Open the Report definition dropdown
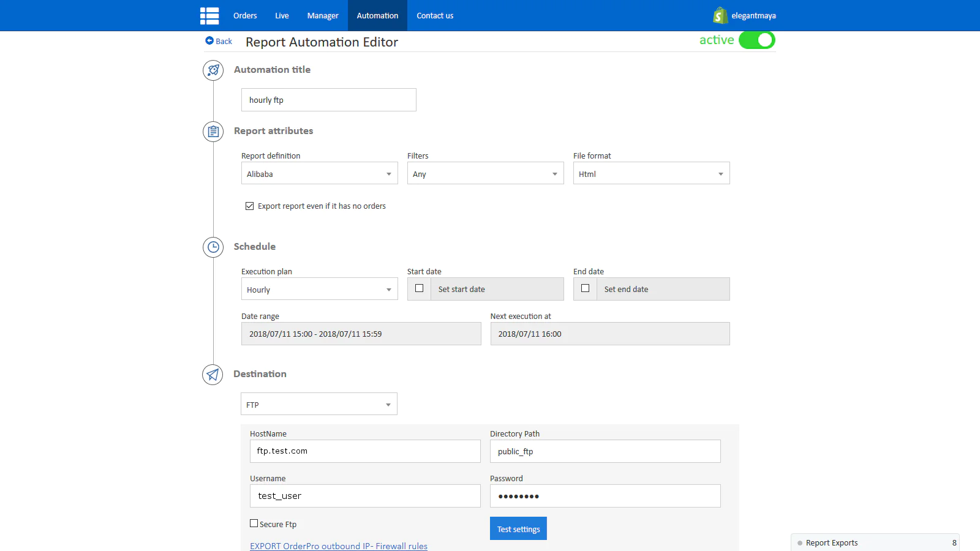The image size is (980, 551). pyautogui.click(x=319, y=174)
